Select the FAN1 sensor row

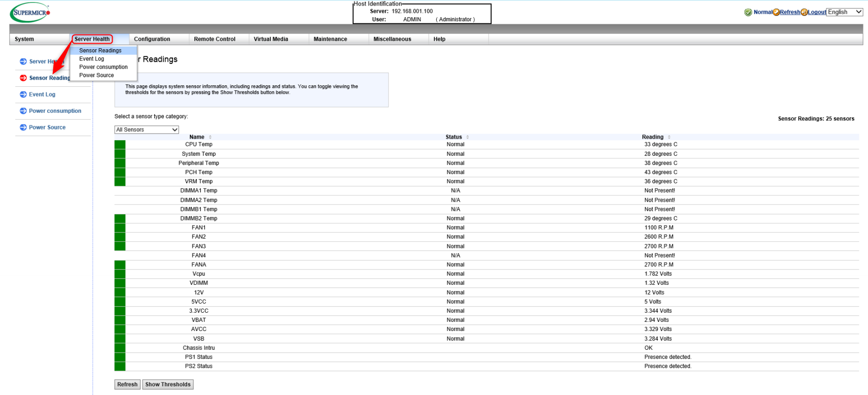[199, 228]
